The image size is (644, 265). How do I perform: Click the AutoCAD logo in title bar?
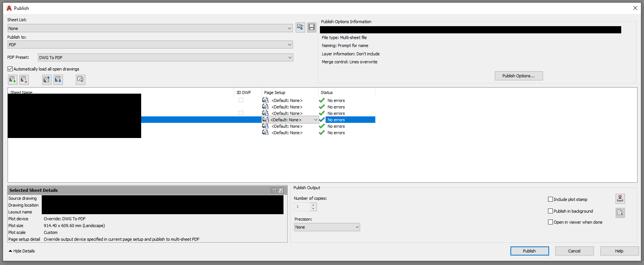[x=9, y=8]
